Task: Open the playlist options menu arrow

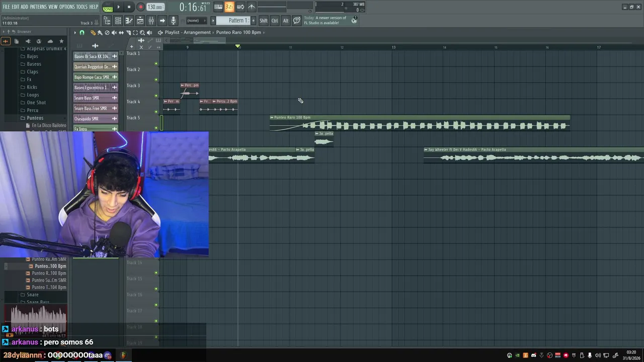Action: [x=75, y=33]
